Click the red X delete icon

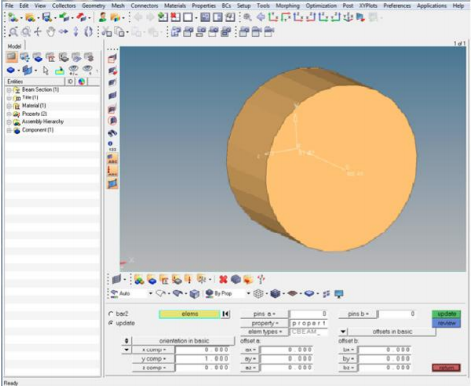(223, 279)
